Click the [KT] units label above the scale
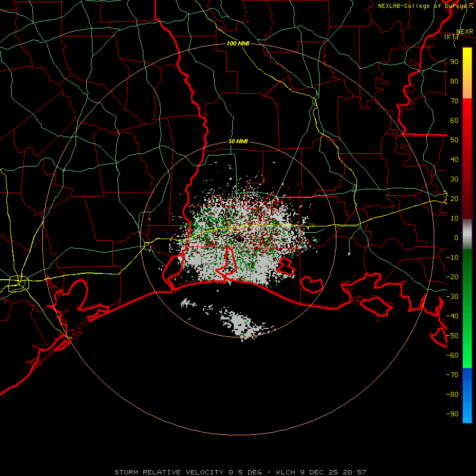 [x=451, y=36]
